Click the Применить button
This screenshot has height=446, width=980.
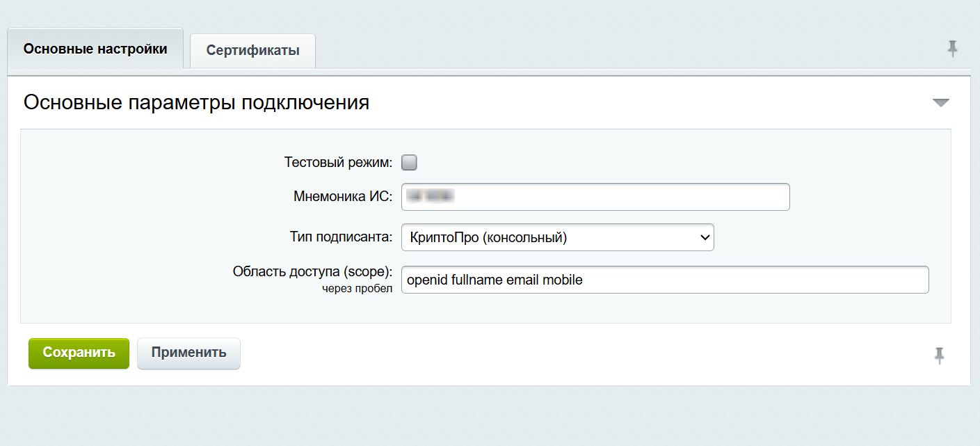pyautogui.click(x=188, y=353)
